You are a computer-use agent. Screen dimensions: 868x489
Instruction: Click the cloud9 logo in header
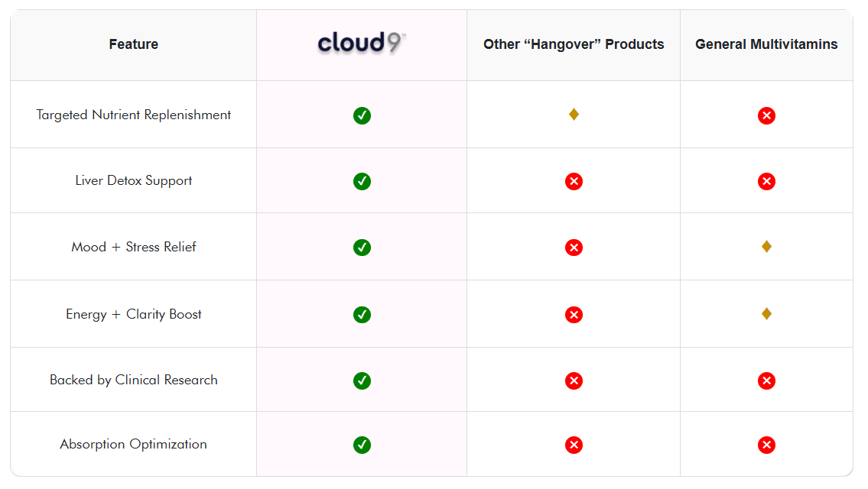(362, 43)
